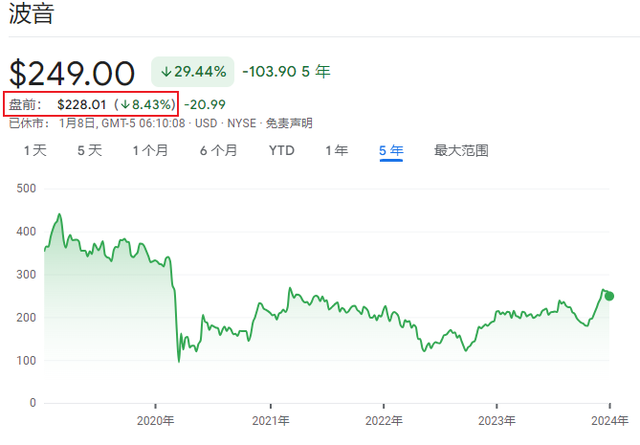This screenshot has width=640, height=445.
Task: Click the 2021年 axis label
Action: [x=271, y=421]
